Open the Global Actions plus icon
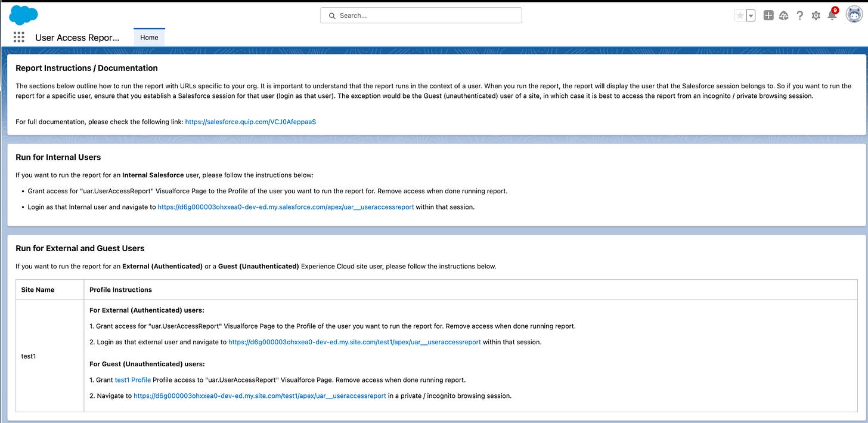This screenshot has height=423, width=868. 768,16
